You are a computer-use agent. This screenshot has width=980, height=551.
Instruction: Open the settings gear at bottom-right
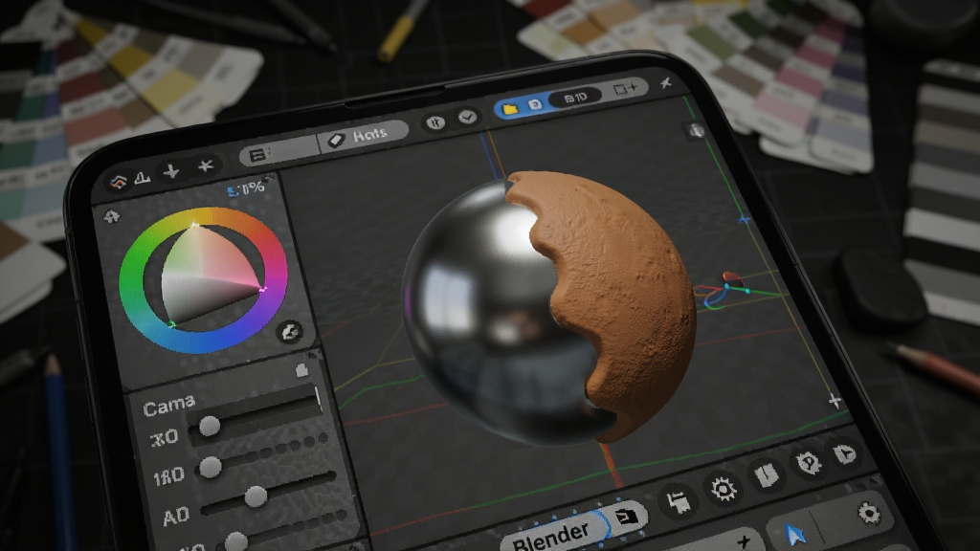[x=869, y=513]
